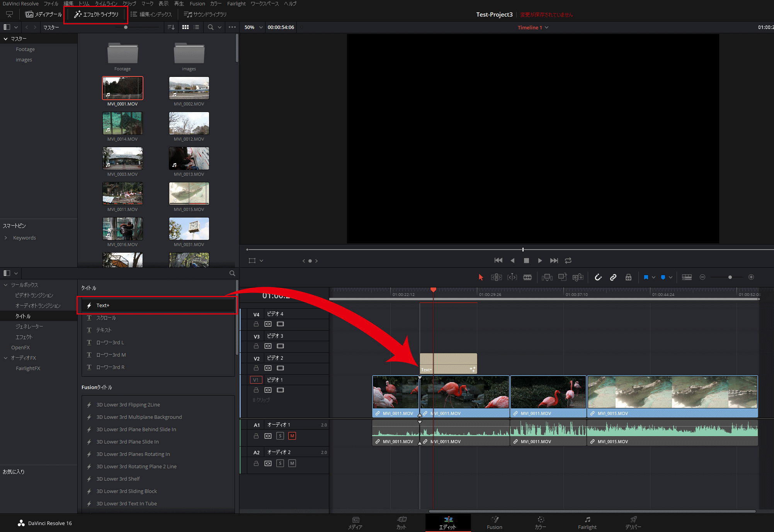Toggle mute on audio track A1
Image resolution: width=774 pixels, height=532 pixels.
tap(292, 436)
